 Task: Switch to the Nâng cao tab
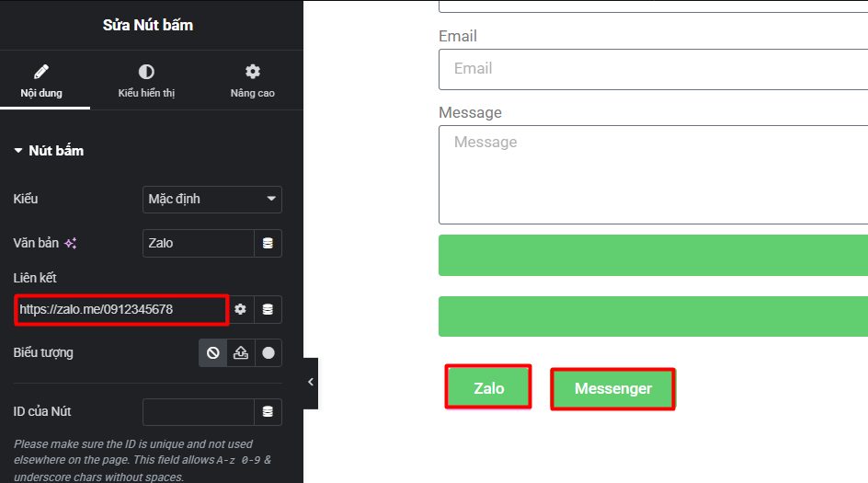point(253,80)
